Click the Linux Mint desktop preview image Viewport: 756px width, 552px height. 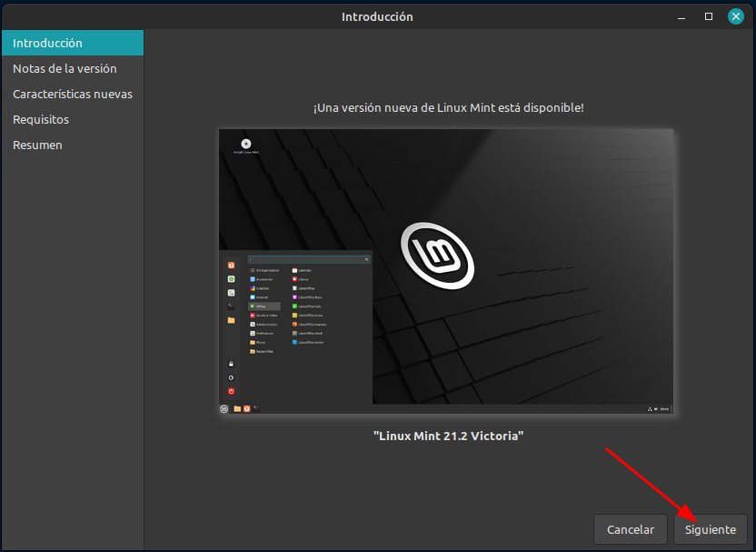(x=446, y=271)
